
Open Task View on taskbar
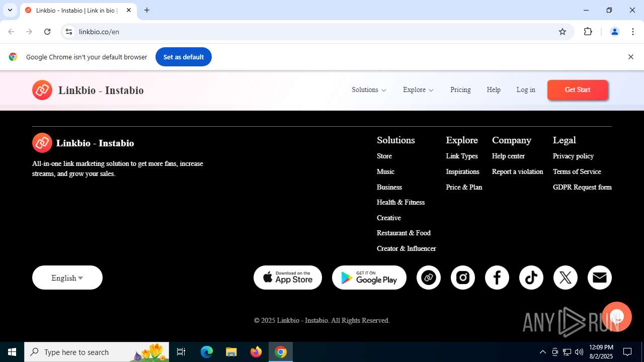tap(181, 352)
